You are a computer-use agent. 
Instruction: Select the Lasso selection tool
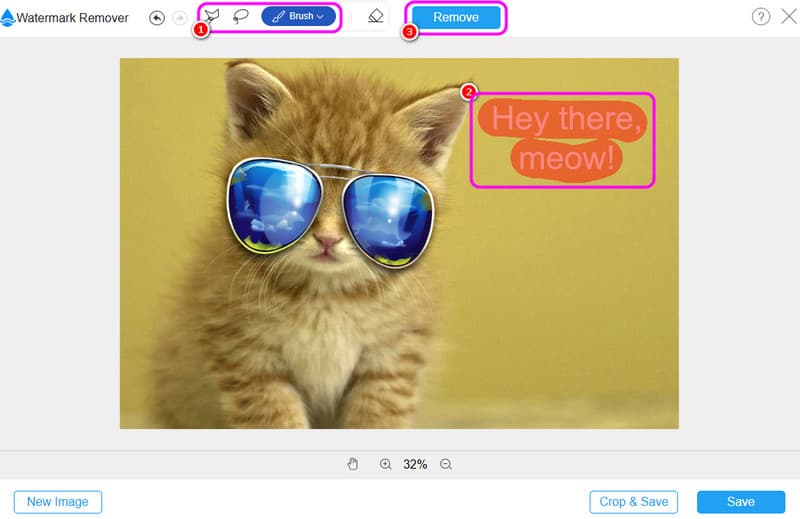(240, 16)
